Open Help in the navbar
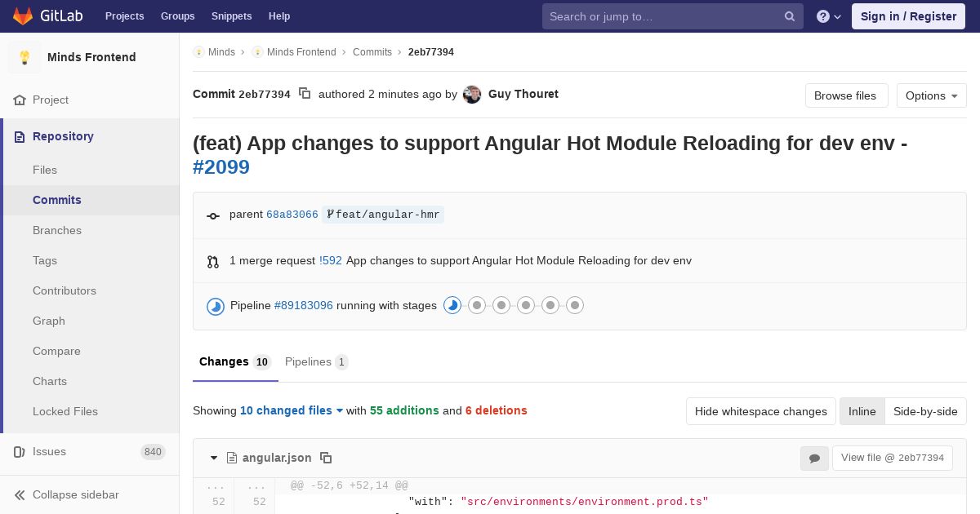 point(279,16)
